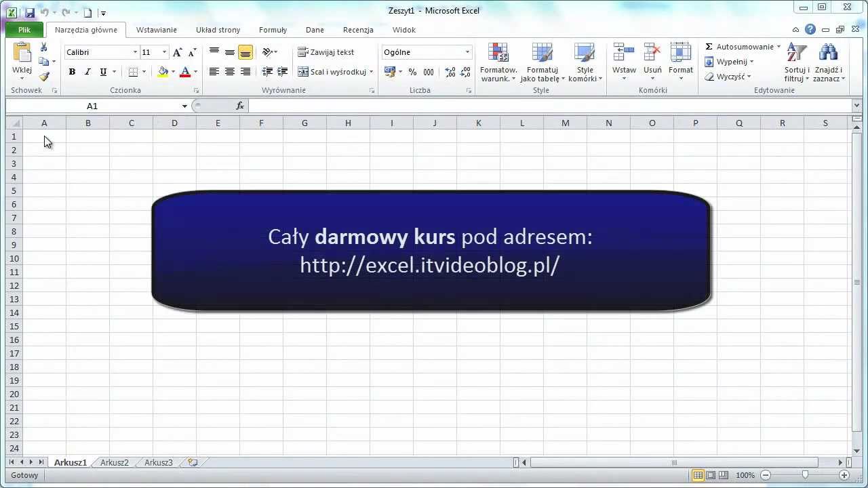Image resolution: width=868 pixels, height=488 pixels.
Task: Increase indent in cell
Action: pyautogui.click(x=283, y=72)
